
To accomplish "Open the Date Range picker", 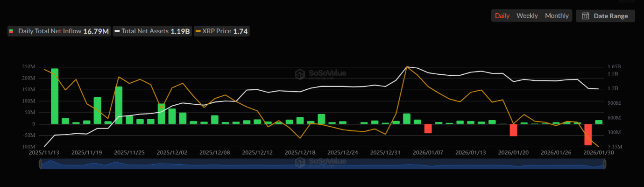I will 605,15.
